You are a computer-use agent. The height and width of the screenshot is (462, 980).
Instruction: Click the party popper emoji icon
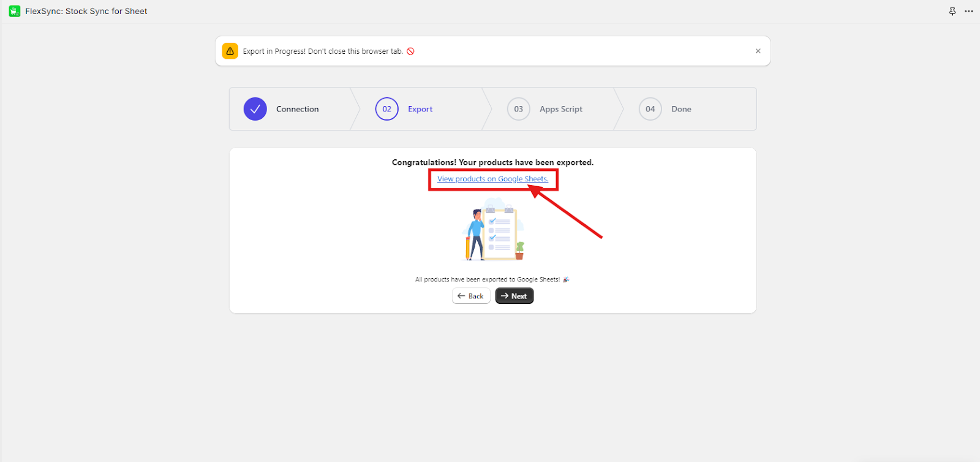tap(566, 279)
